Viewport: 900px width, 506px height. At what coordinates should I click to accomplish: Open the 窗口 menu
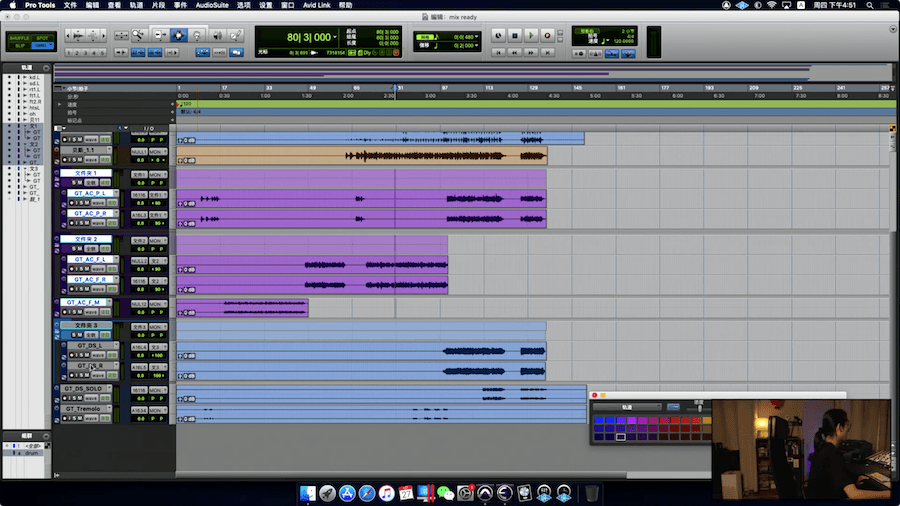click(288, 5)
